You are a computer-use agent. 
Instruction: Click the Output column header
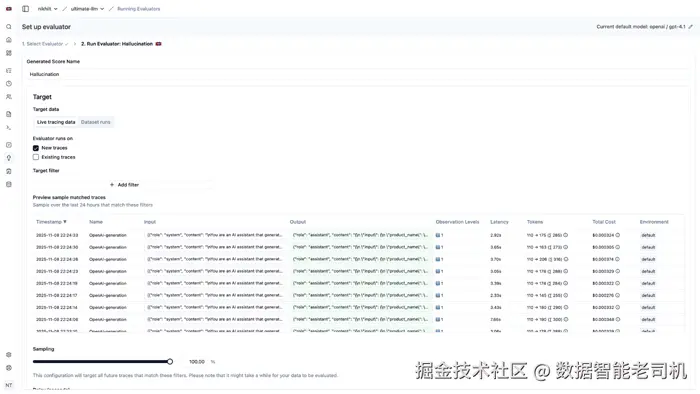click(298, 222)
